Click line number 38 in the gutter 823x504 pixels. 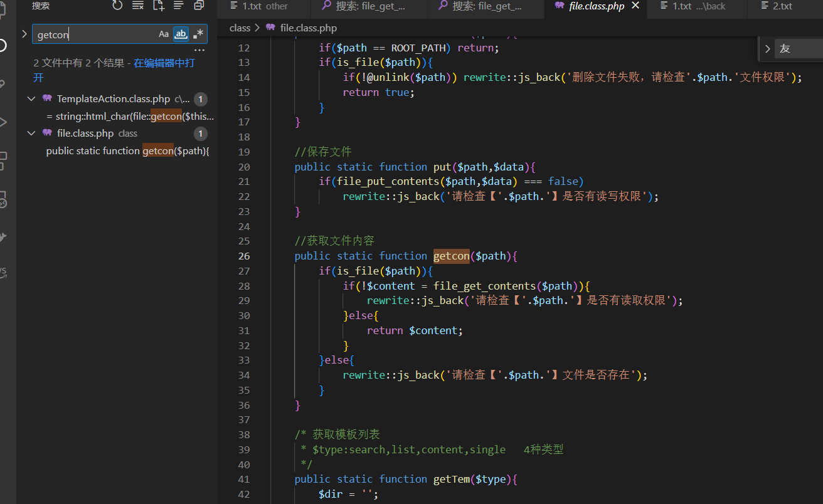coord(243,434)
